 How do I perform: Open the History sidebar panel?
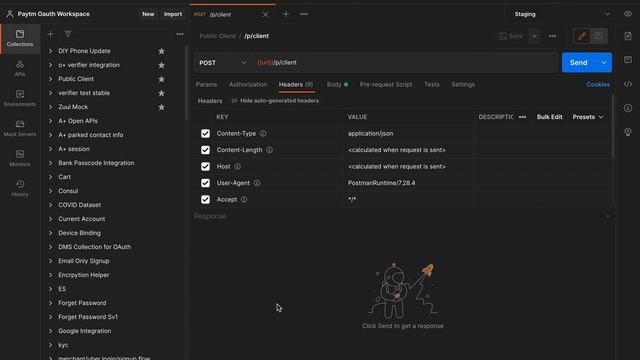(20, 188)
